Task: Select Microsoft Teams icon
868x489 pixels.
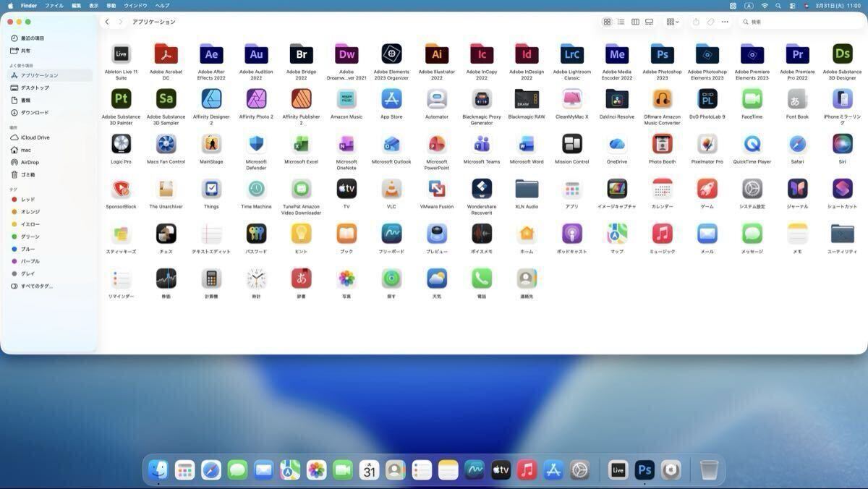Action: point(482,144)
